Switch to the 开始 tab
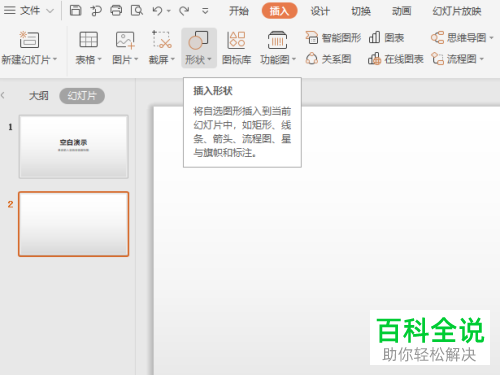The image size is (500, 375). [239, 11]
